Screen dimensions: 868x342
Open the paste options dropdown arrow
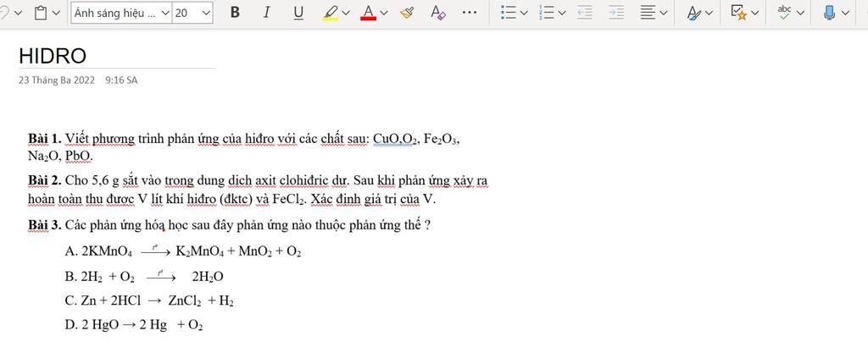click(56, 13)
